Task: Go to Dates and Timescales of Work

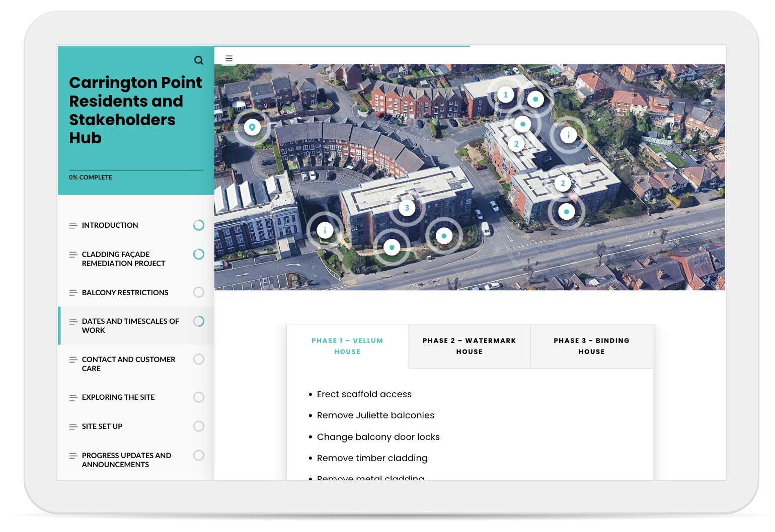Action: click(x=131, y=326)
